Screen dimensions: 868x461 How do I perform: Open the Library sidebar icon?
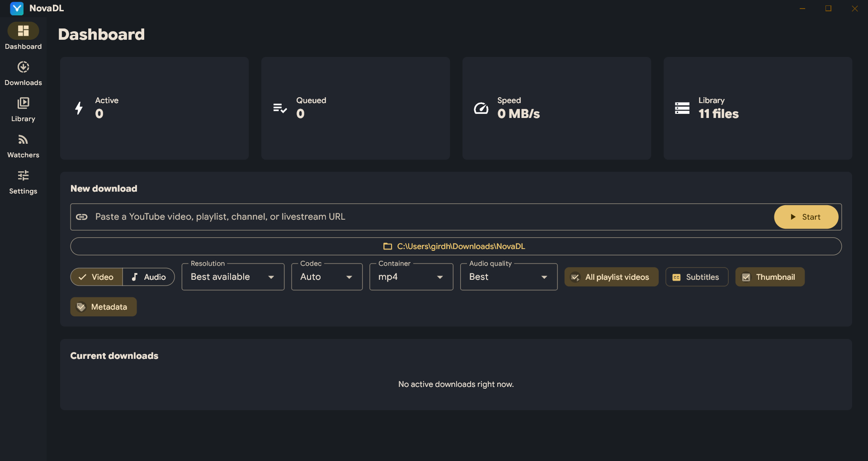pyautogui.click(x=23, y=103)
